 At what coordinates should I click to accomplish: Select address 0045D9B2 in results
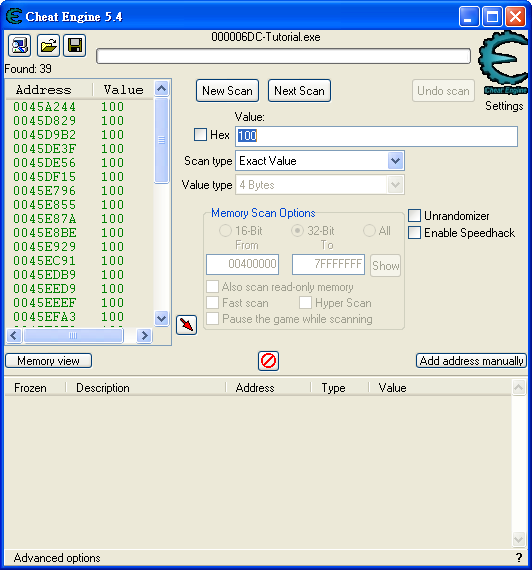[44, 135]
